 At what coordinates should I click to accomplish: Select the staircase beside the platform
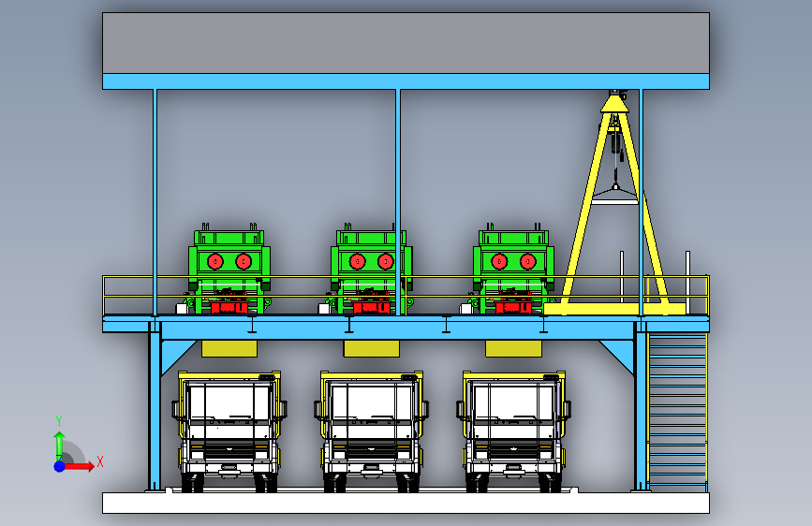(677, 413)
